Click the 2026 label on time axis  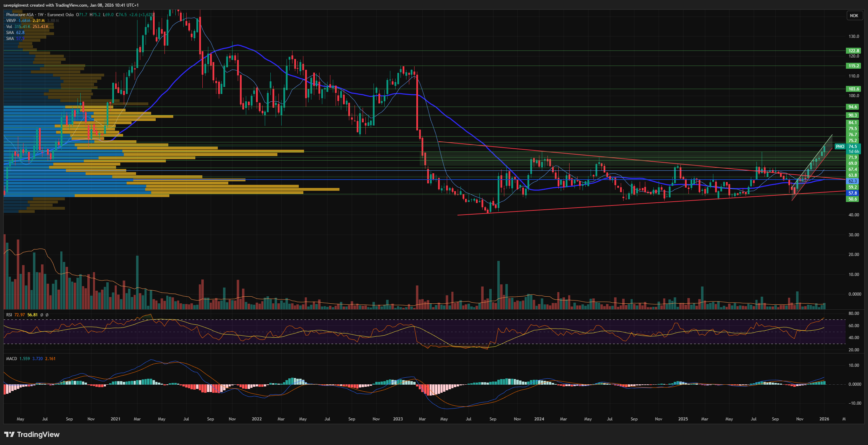[824, 419]
